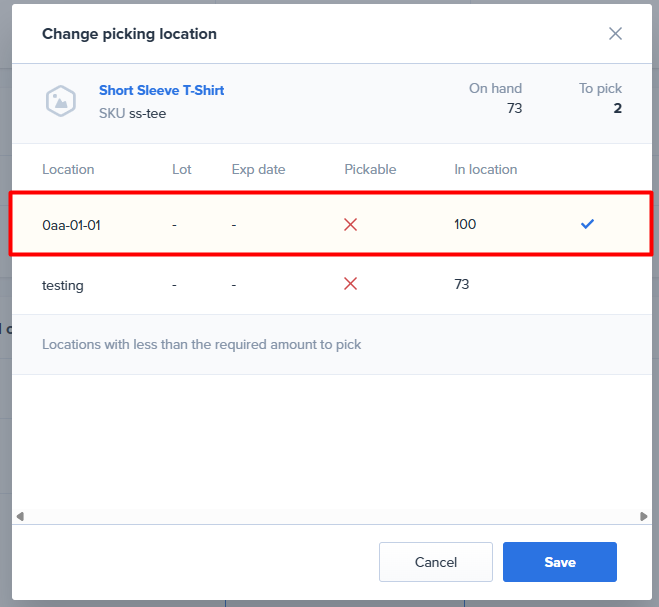Click the Pickable column header
The width and height of the screenshot is (659, 607).
pyautogui.click(x=370, y=169)
